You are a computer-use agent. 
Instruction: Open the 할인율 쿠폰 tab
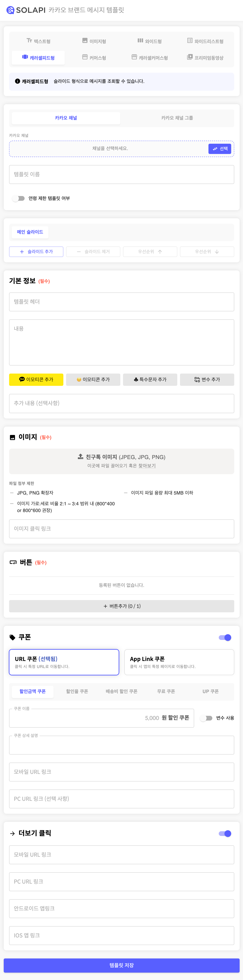pos(77,691)
